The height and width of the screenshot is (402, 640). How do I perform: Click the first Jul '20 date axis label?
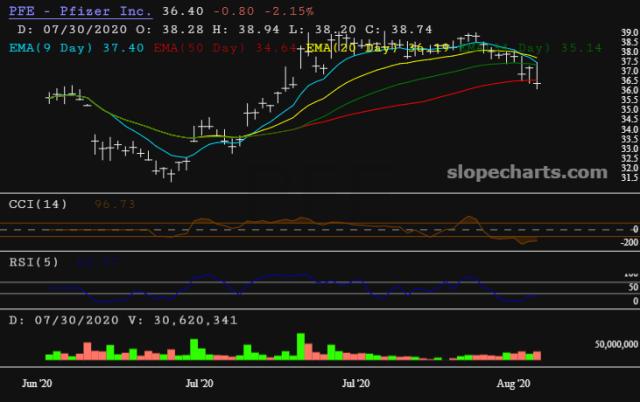200,382
